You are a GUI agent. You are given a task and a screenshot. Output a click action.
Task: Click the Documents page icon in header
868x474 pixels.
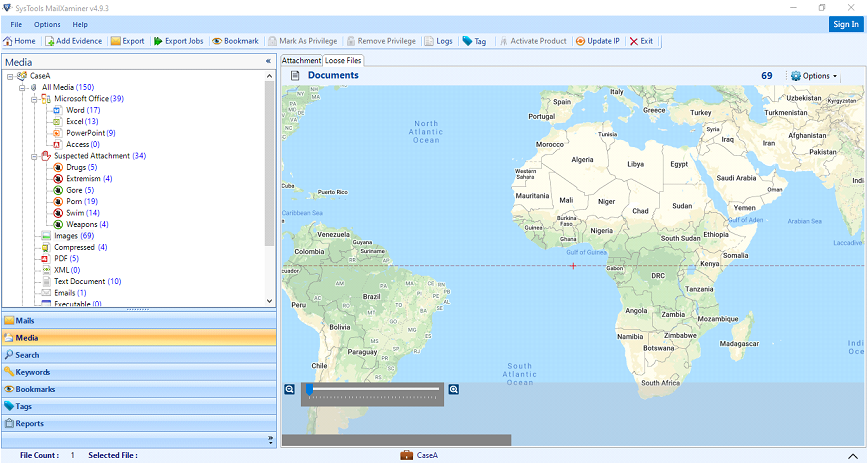[295, 75]
